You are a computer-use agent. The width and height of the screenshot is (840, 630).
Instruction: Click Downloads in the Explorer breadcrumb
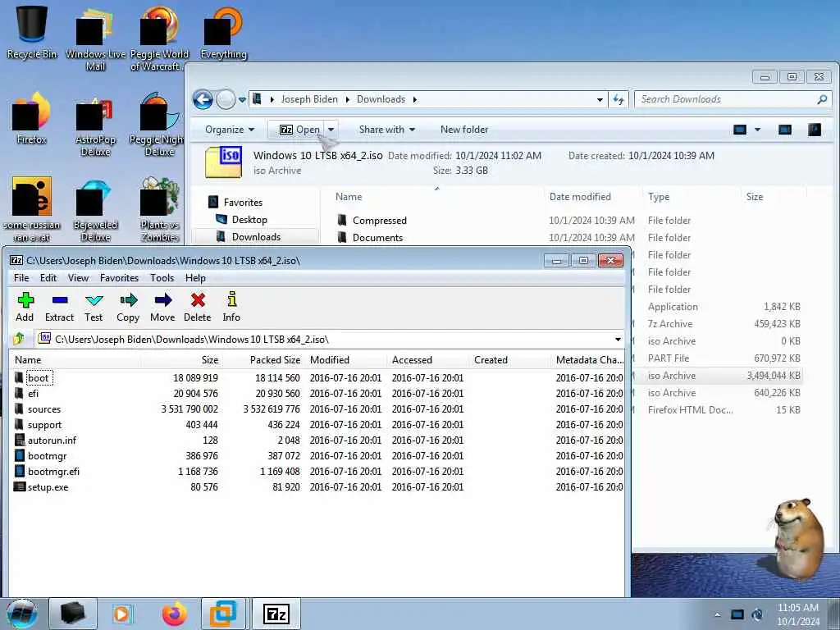click(x=381, y=99)
